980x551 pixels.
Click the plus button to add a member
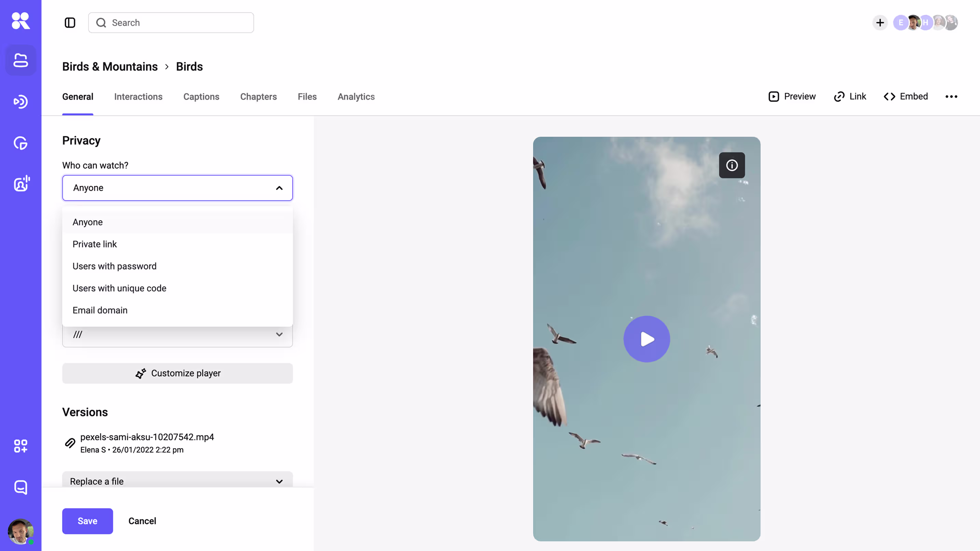pyautogui.click(x=880, y=23)
